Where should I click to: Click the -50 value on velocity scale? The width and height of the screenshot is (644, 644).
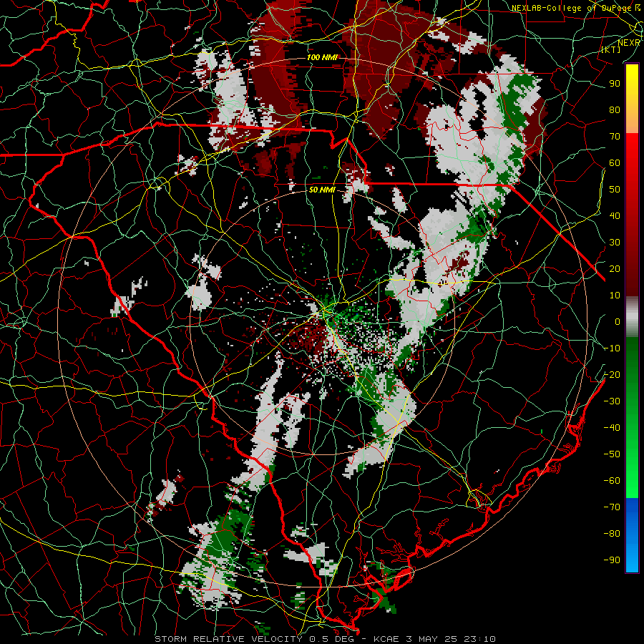612,454
